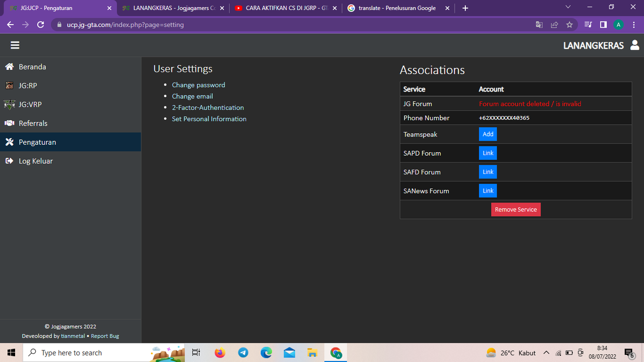Click the user profile silhouette icon
This screenshot has height=362, width=644.
(x=634, y=45)
